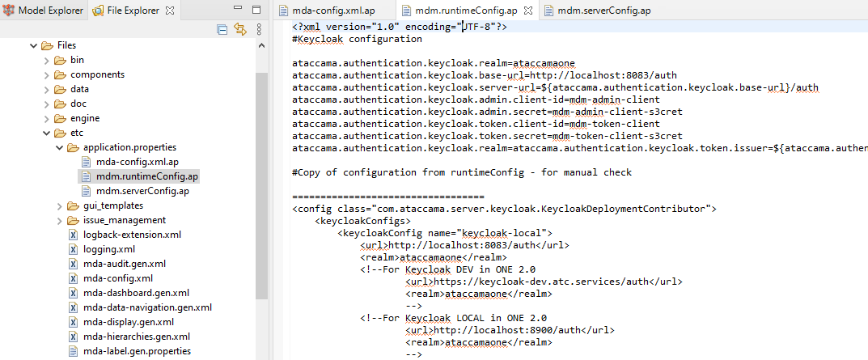Screen dimensions: 868x360
Task: Click the mda-label.gen.properties file icon
Action: click(x=74, y=351)
